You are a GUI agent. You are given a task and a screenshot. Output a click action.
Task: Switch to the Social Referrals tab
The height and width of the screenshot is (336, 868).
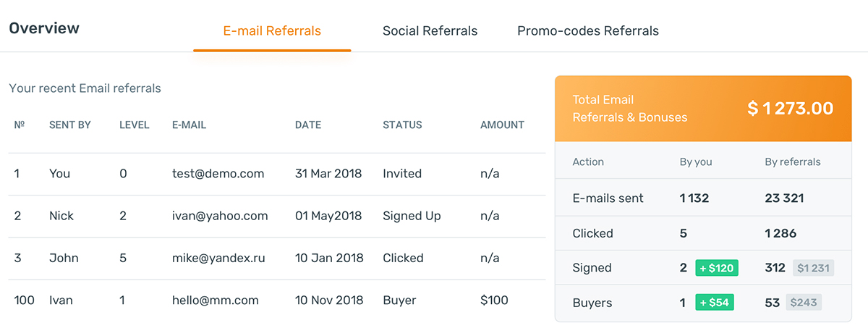[430, 31]
